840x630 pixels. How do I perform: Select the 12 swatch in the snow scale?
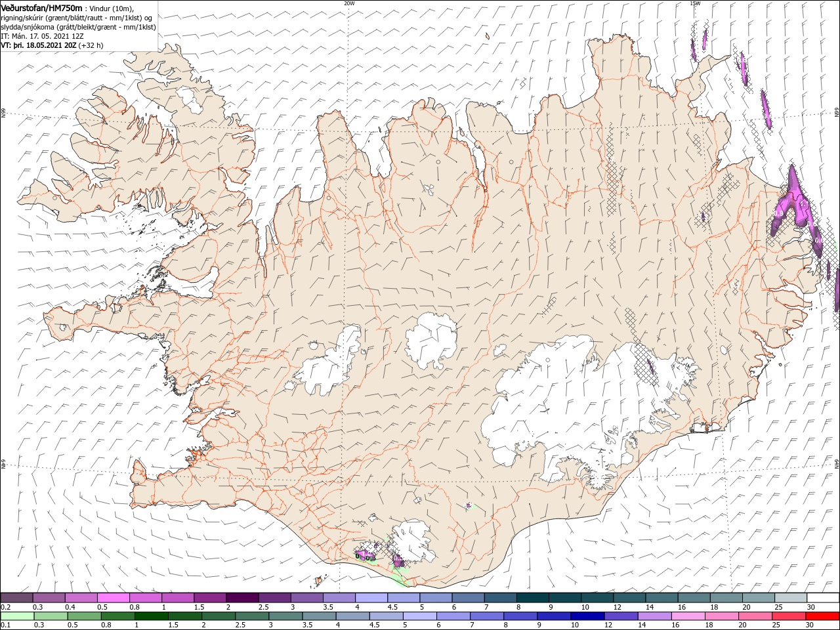pos(629,598)
